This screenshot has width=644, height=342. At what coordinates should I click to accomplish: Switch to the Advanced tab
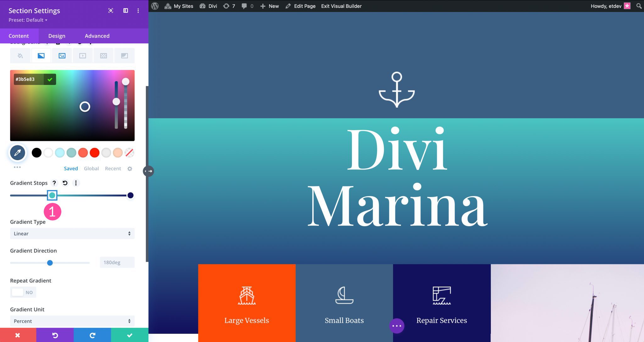97,36
